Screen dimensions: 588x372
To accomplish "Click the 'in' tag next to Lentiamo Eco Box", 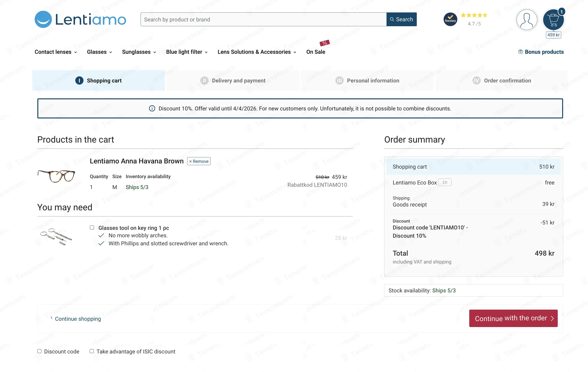I will 445,183.
